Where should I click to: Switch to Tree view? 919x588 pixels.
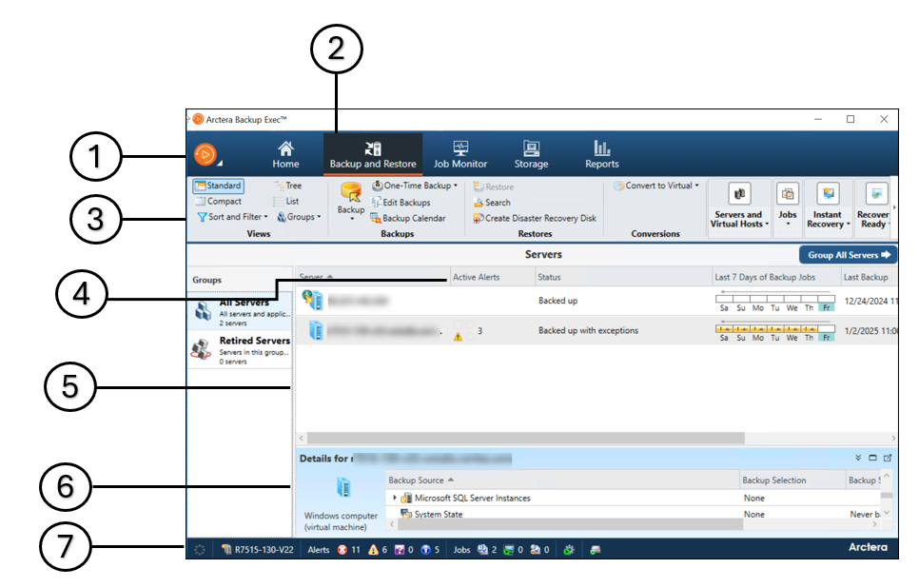(287, 186)
